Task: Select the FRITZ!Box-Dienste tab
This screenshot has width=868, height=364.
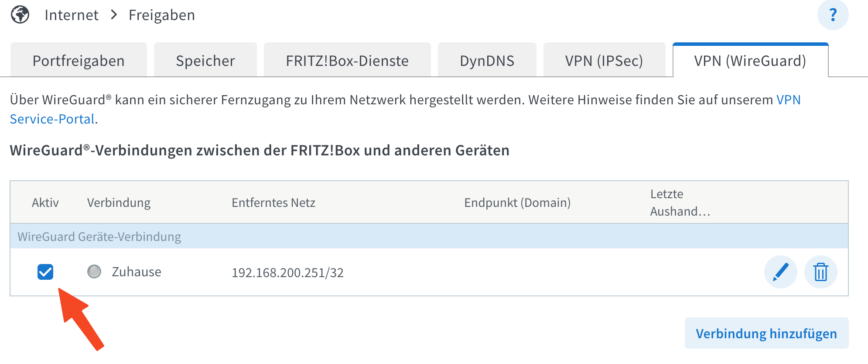Action: pyautogui.click(x=347, y=61)
